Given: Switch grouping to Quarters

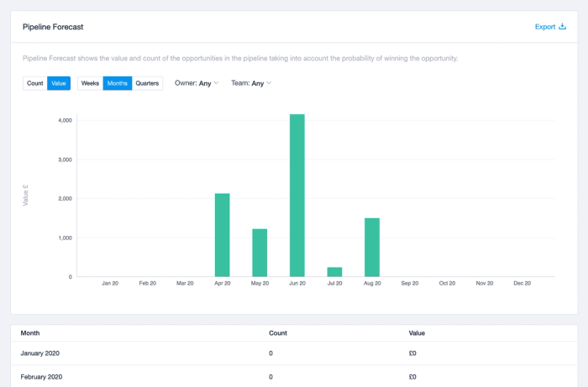Looking at the screenshot, I should (147, 83).
